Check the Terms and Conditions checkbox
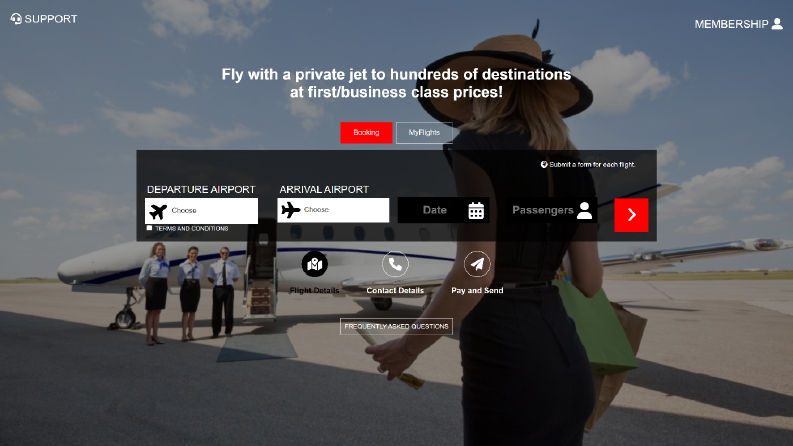Screen dimensions: 793x446 [149, 228]
